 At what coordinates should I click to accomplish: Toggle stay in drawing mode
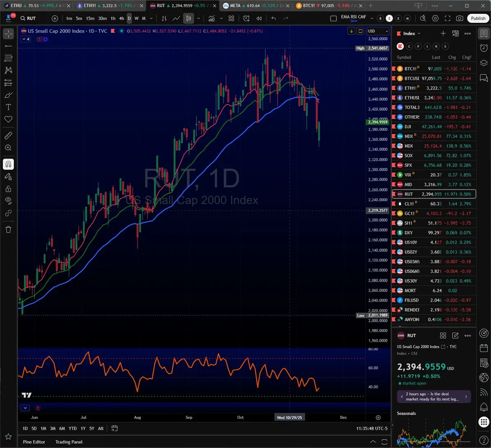coord(8,177)
